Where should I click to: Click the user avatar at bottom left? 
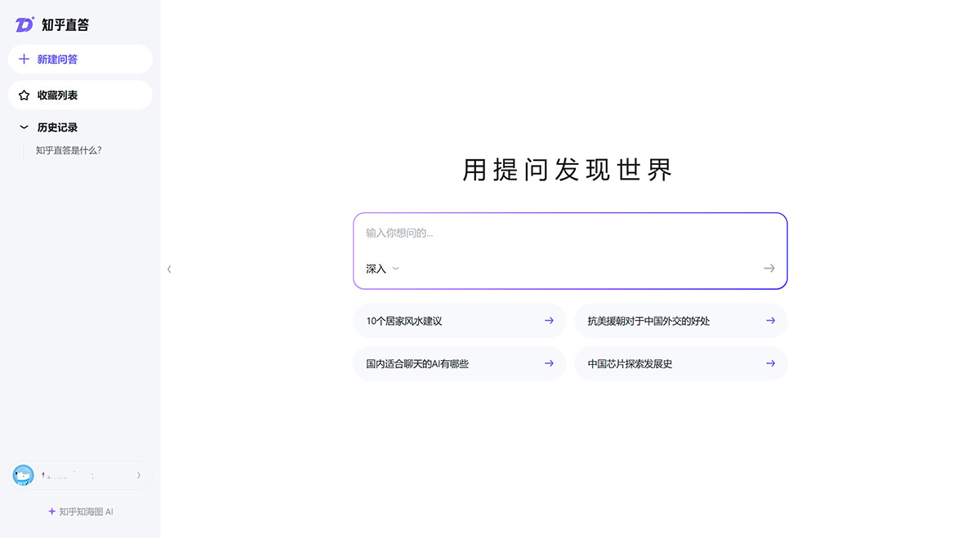point(23,474)
